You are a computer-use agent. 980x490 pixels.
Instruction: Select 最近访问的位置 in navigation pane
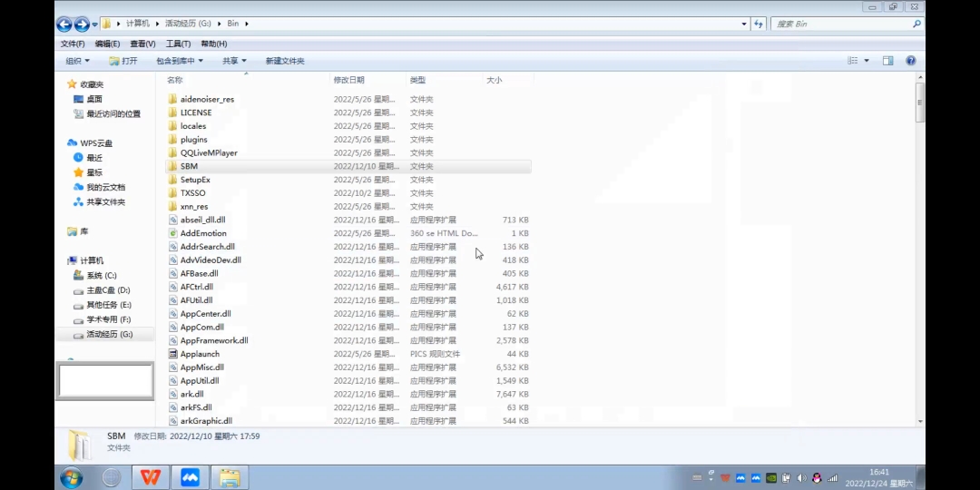pos(113,113)
